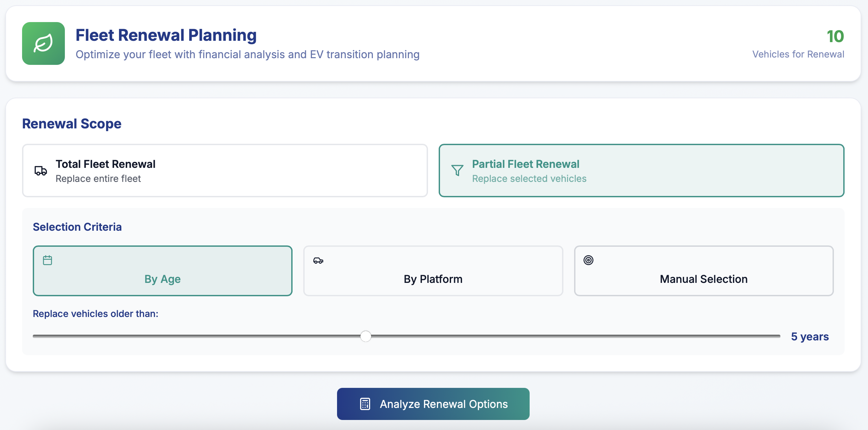Screen dimensions: 868x430
Task: Click the Replace selected vehicles option
Action: 529,179
